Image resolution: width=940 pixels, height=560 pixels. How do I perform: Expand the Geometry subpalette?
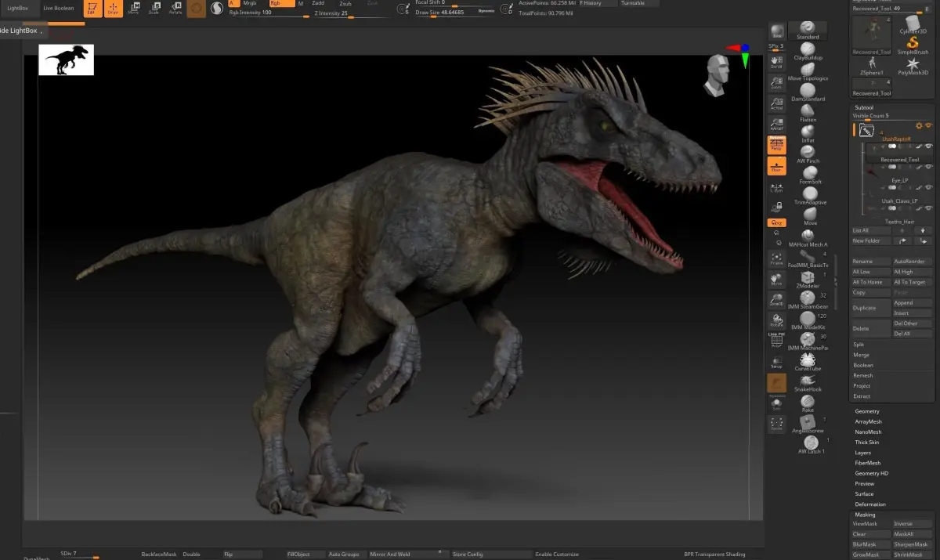867,411
